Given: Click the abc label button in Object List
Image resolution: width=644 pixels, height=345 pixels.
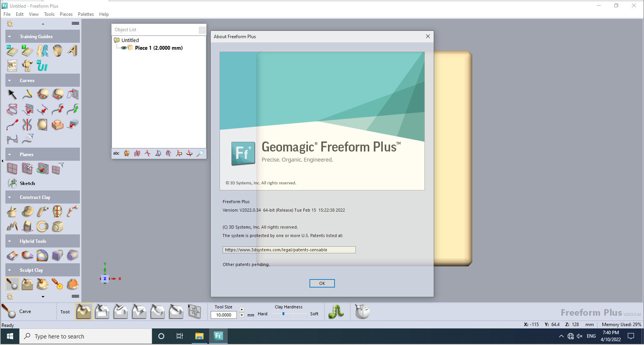Looking at the screenshot, I should pos(116,153).
